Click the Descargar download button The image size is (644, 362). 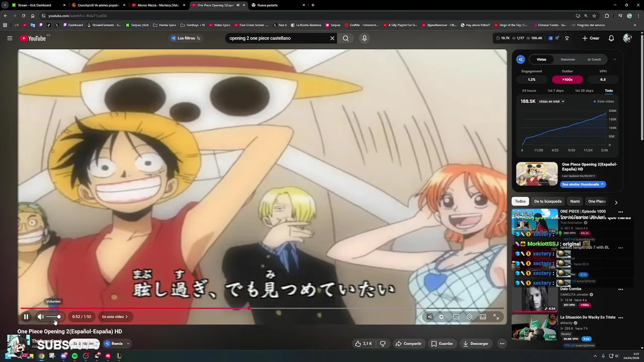coord(476,343)
